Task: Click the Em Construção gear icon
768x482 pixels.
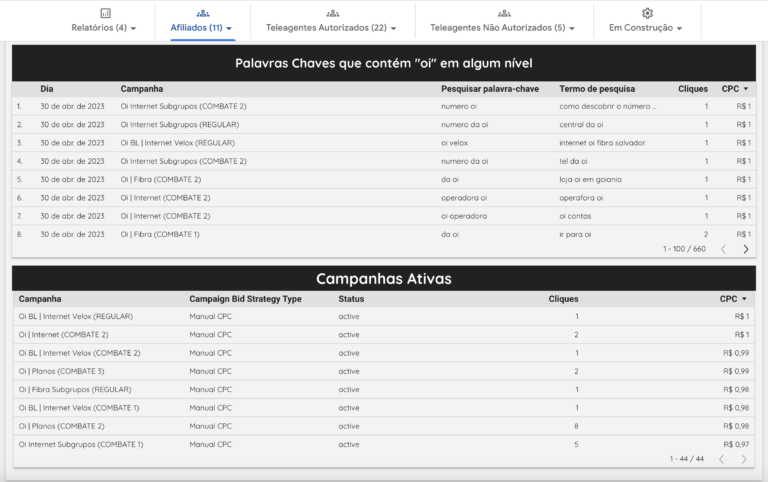Action: (647, 13)
